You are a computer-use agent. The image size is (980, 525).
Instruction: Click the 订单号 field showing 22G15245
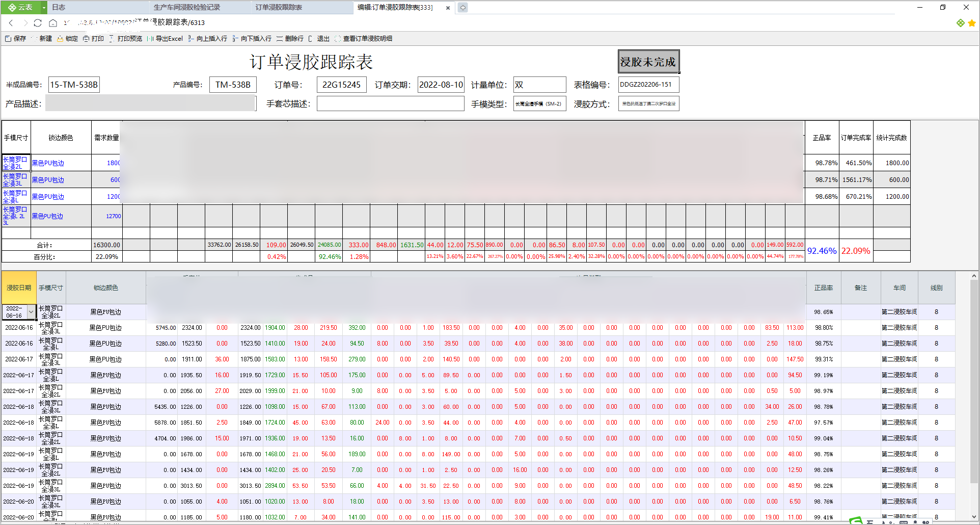(x=342, y=85)
